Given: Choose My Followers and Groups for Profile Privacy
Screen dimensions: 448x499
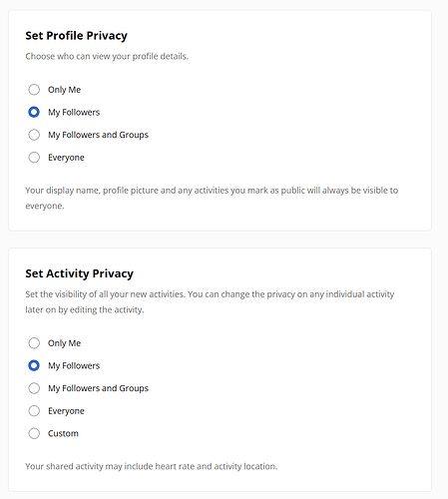Looking at the screenshot, I should coord(34,135).
